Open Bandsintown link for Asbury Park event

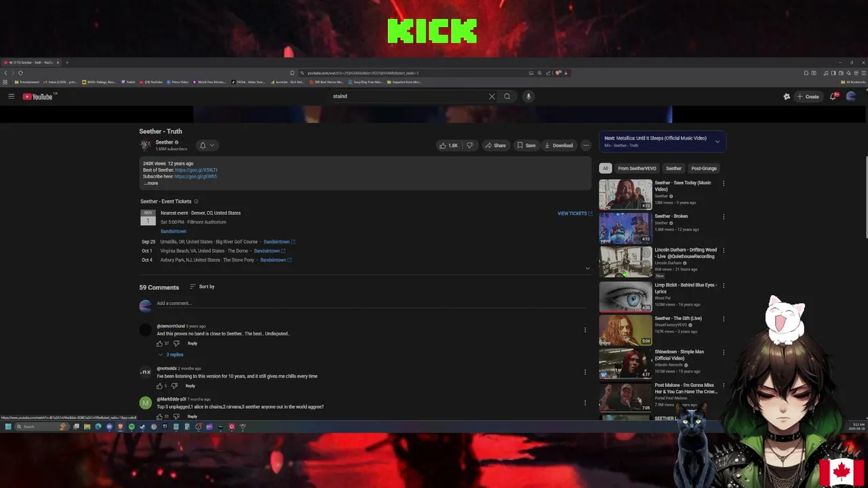click(x=275, y=260)
